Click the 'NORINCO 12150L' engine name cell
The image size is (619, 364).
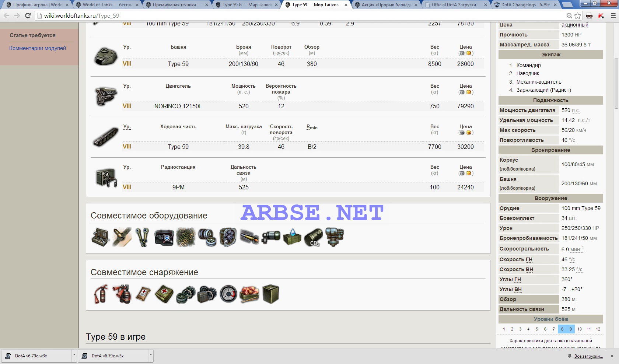178,106
